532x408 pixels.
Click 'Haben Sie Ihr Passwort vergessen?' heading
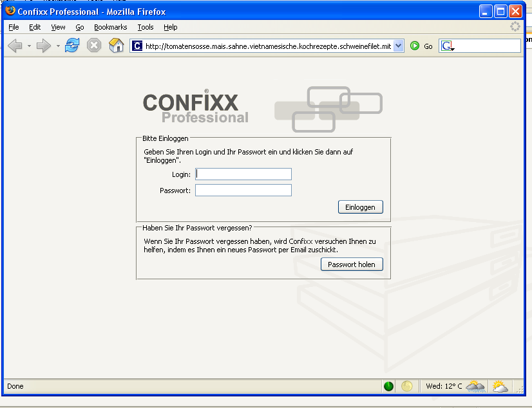tap(197, 228)
